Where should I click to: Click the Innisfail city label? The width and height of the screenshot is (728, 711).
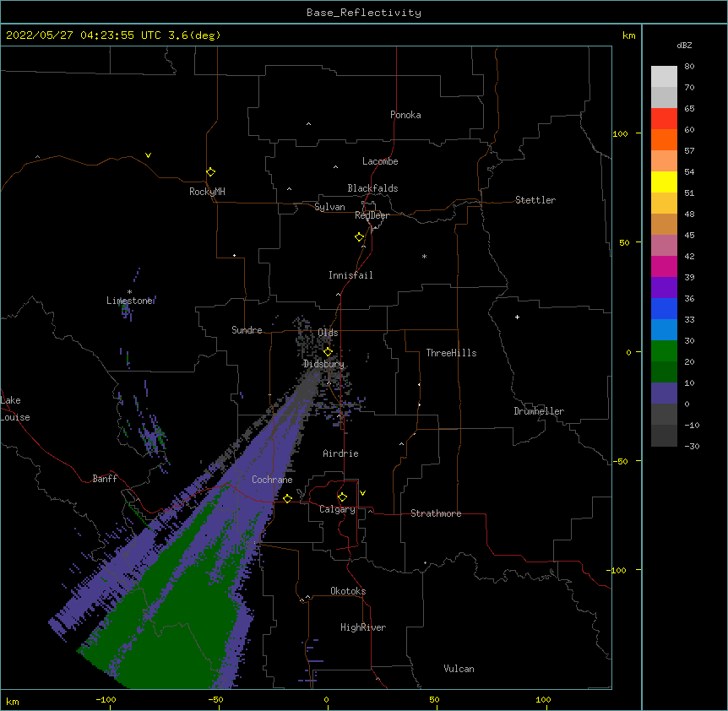point(350,275)
